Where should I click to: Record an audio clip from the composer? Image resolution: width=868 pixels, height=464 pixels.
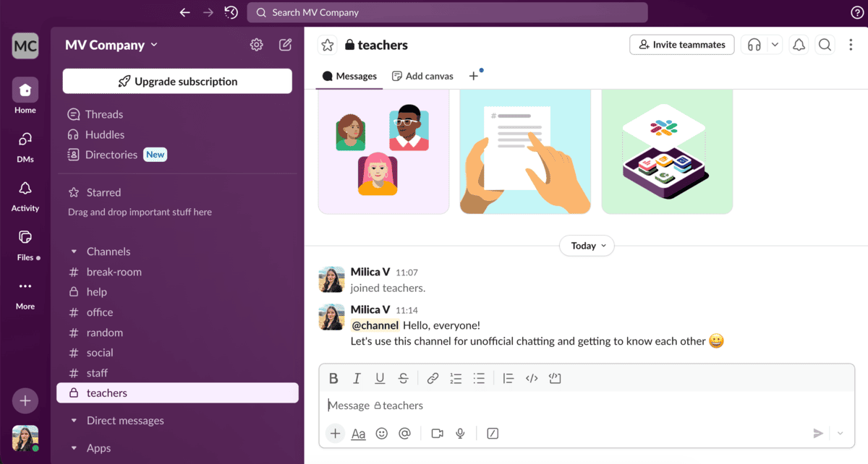(460, 433)
